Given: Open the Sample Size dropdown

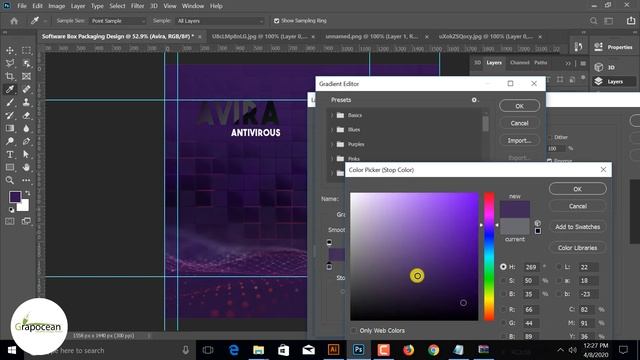Looking at the screenshot, I should tap(118, 21).
